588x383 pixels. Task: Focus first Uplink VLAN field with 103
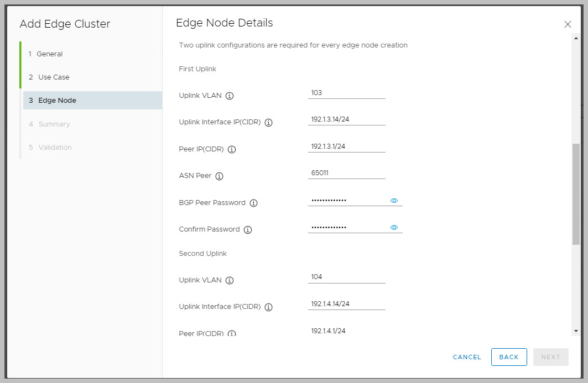(x=346, y=93)
